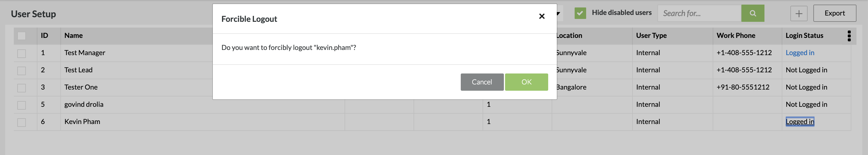Open the three-dot column options menu
This screenshot has height=155, width=868.
[x=849, y=36]
